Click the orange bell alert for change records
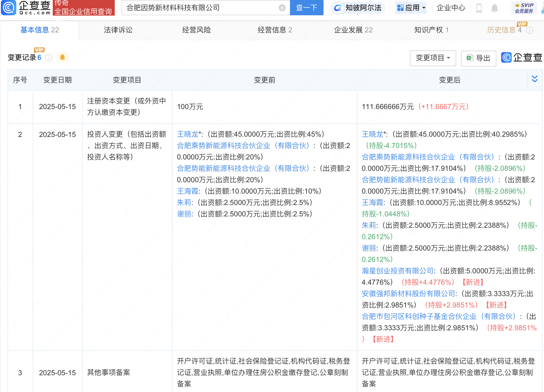Image resolution: width=544 pixels, height=392 pixels. [62, 57]
